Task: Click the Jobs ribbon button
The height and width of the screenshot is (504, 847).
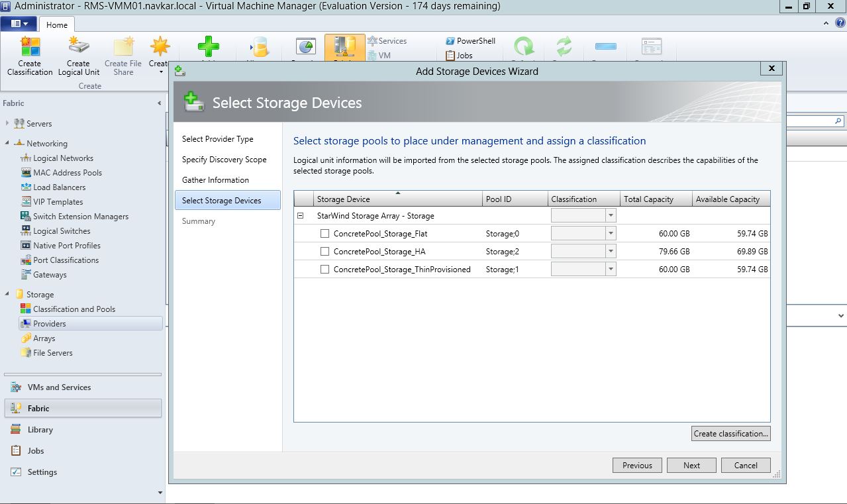Action: [x=459, y=55]
